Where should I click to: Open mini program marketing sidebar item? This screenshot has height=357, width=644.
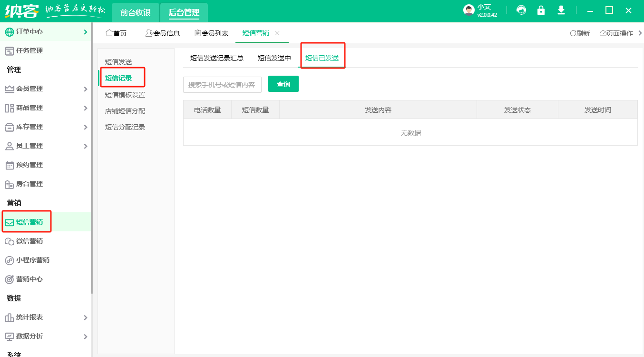pyautogui.click(x=32, y=260)
